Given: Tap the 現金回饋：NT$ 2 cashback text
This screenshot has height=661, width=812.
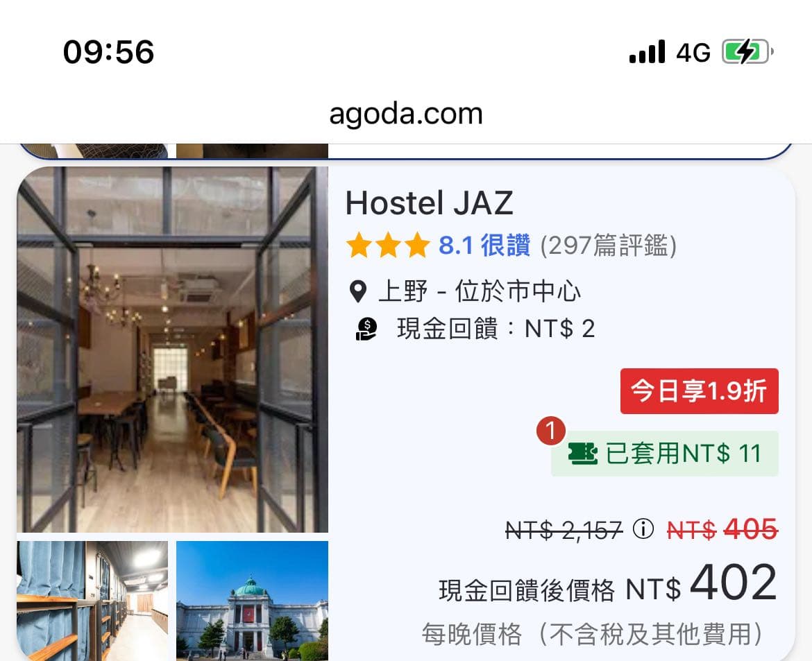Looking at the screenshot, I should coord(496,329).
